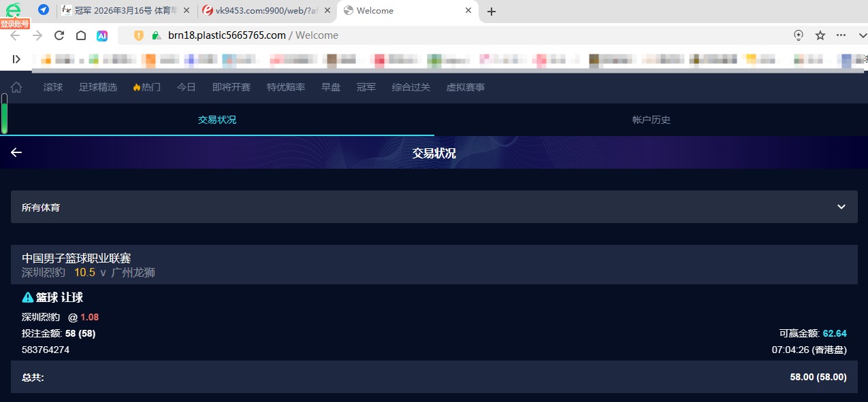Click the 登录账号 login button
Viewport: 868px width, 402px height.
click(x=14, y=24)
